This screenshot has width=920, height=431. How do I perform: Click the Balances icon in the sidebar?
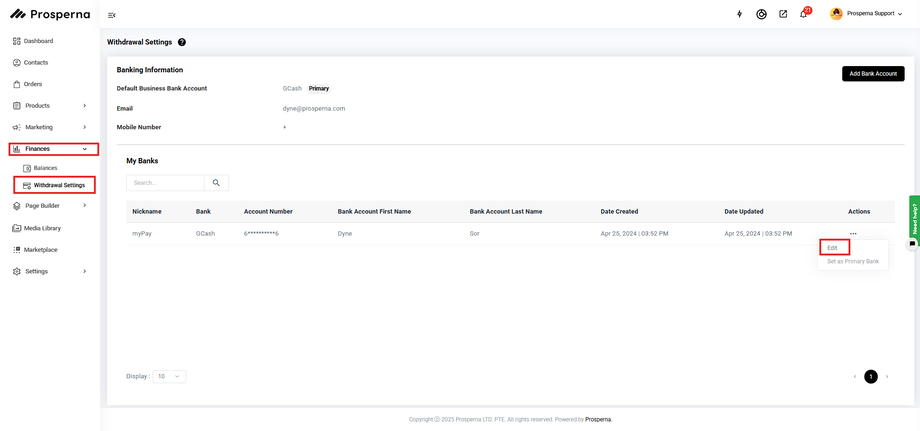[x=26, y=168]
